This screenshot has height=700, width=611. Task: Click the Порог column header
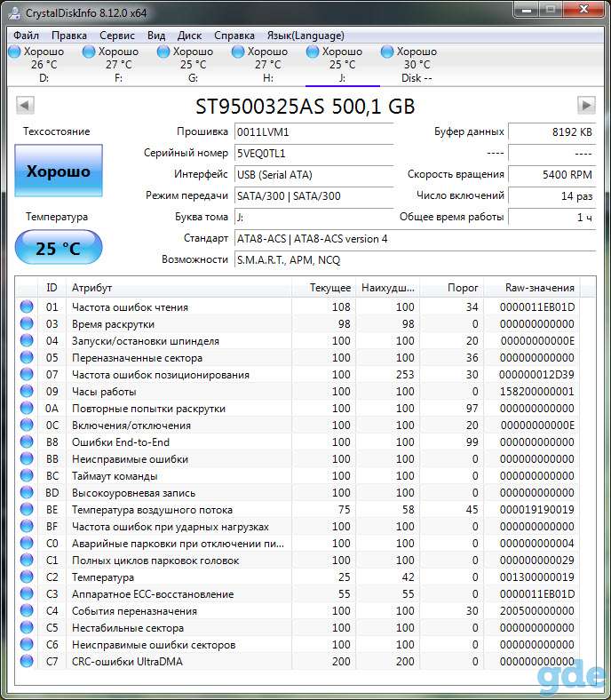(452, 288)
